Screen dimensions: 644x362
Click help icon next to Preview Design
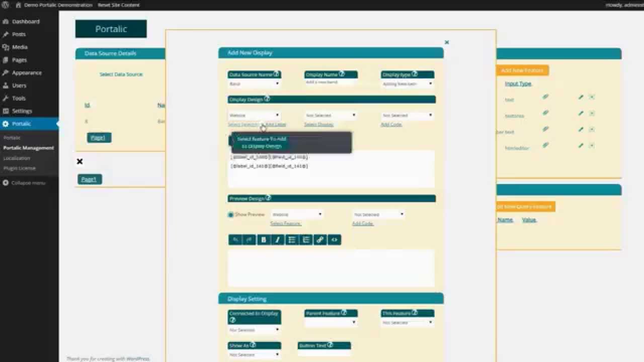[x=268, y=198]
